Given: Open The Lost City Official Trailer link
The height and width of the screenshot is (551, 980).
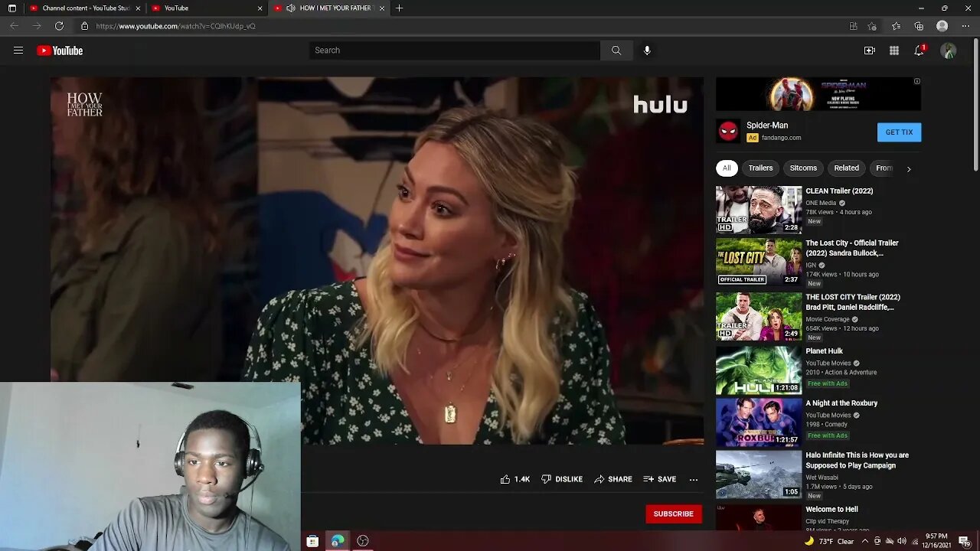Looking at the screenshot, I should click(x=852, y=248).
